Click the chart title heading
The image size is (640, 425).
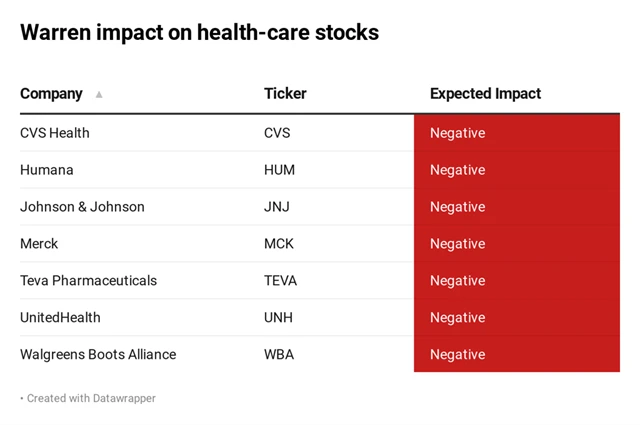tap(199, 32)
